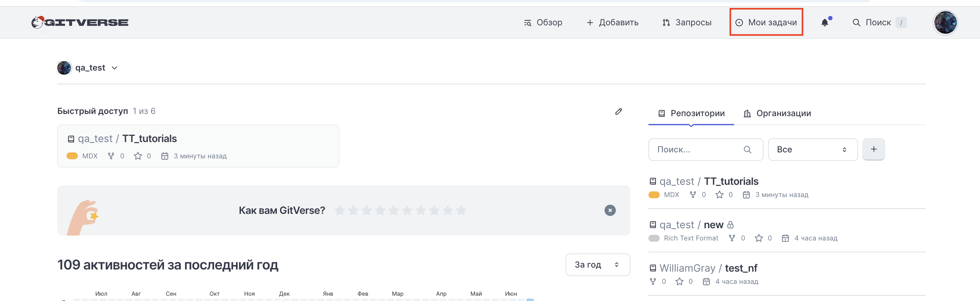The width and height of the screenshot is (980, 301).
Task: Open the GitVerse logo home link
Action: coord(80,22)
